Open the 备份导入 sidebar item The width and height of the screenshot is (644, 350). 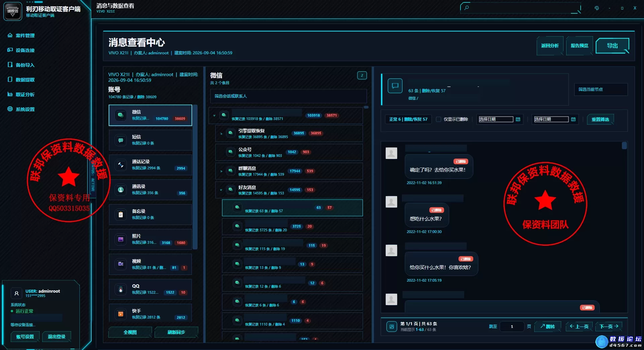25,65
